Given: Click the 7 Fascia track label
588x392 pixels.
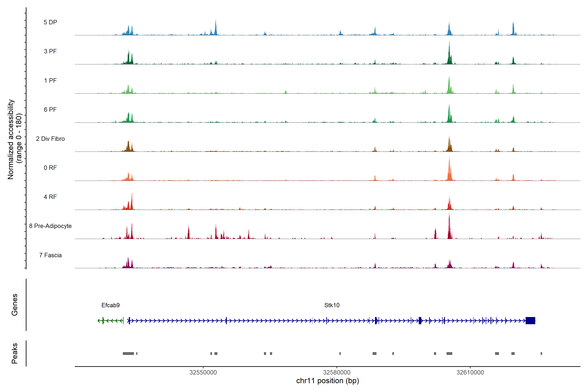Looking at the screenshot, I should click(x=50, y=255).
